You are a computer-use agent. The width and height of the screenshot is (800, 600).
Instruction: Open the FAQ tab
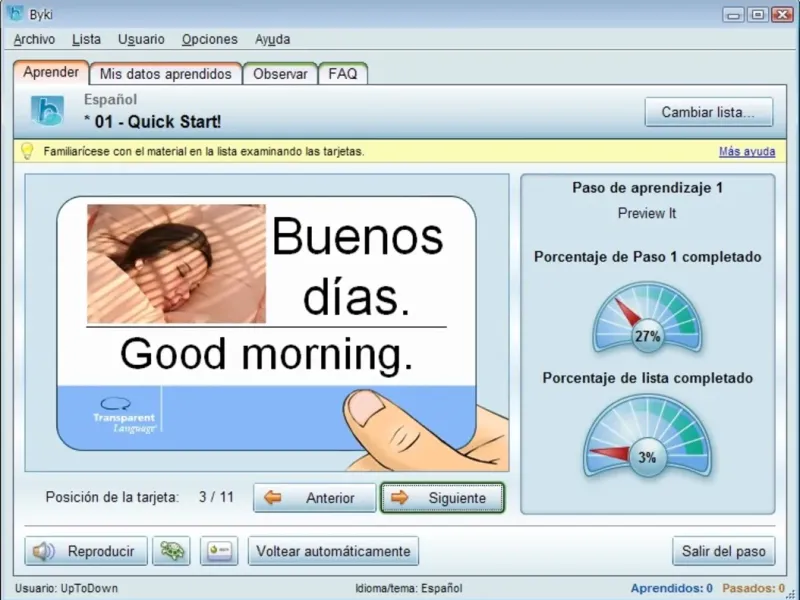pyautogui.click(x=343, y=74)
